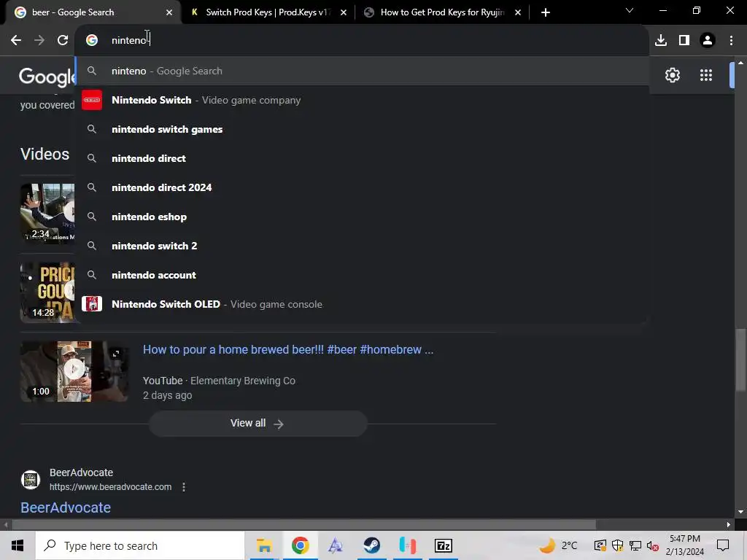The width and height of the screenshot is (747, 560).
Task: Click the BeerAdvocate site favicon
Action: 31,480
